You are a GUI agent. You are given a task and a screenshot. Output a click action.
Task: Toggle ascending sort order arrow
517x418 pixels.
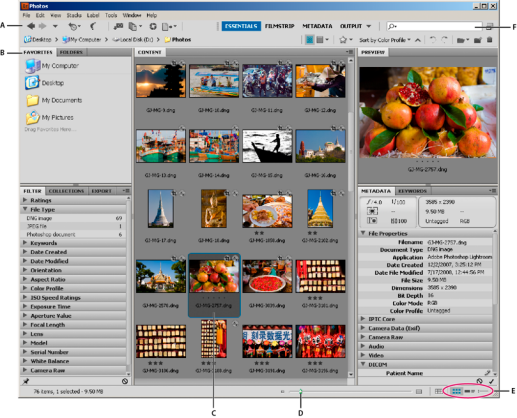417,40
